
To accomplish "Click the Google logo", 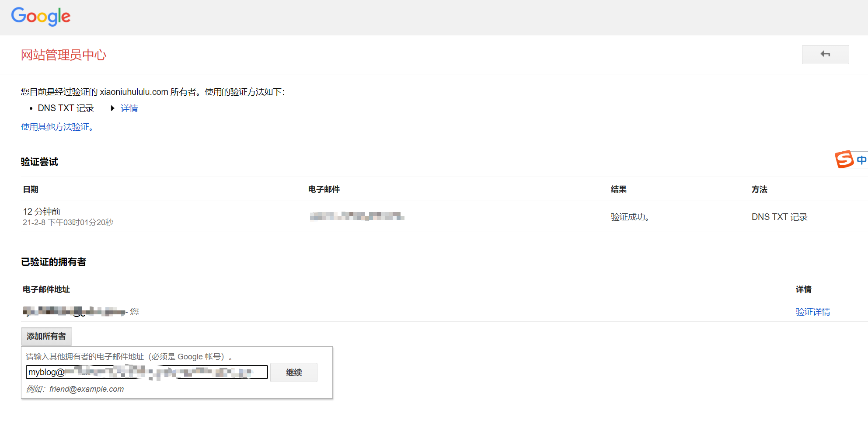I will [x=41, y=17].
